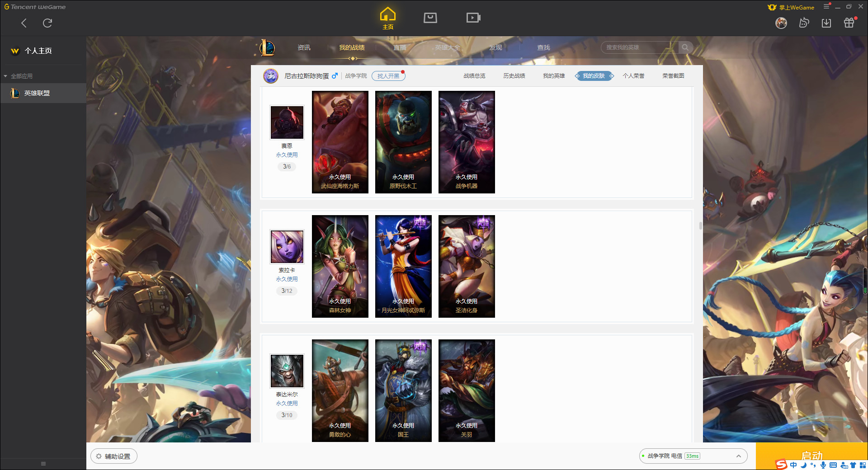
Task: Switch to 历史战绩 tab
Action: pyautogui.click(x=514, y=76)
